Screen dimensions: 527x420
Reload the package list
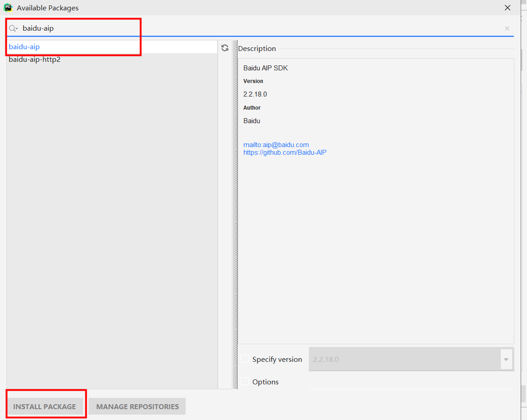tap(225, 48)
